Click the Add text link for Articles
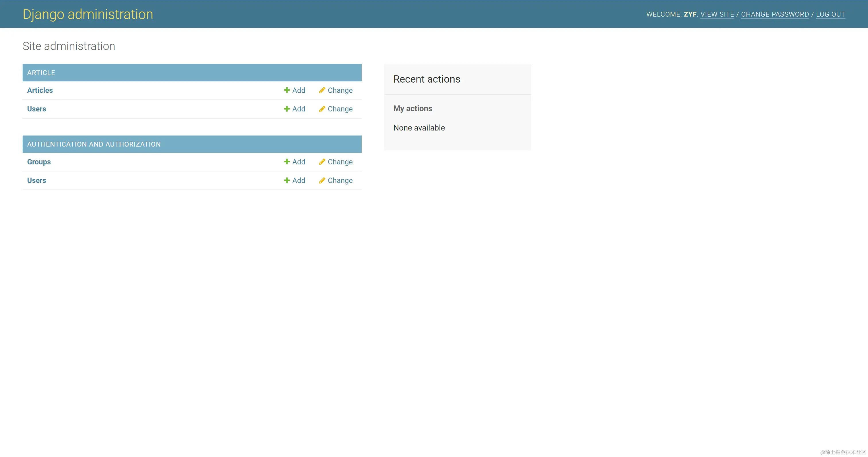Viewport: 868px width, 457px height. 299,90
